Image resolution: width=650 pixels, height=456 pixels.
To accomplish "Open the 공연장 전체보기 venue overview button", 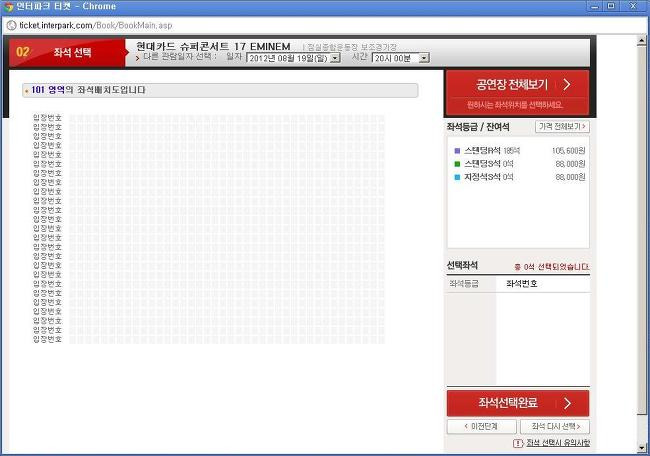I will [x=517, y=92].
